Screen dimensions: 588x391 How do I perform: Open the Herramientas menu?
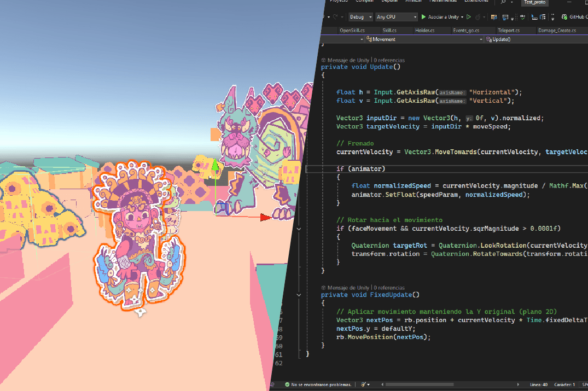[x=443, y=1]
